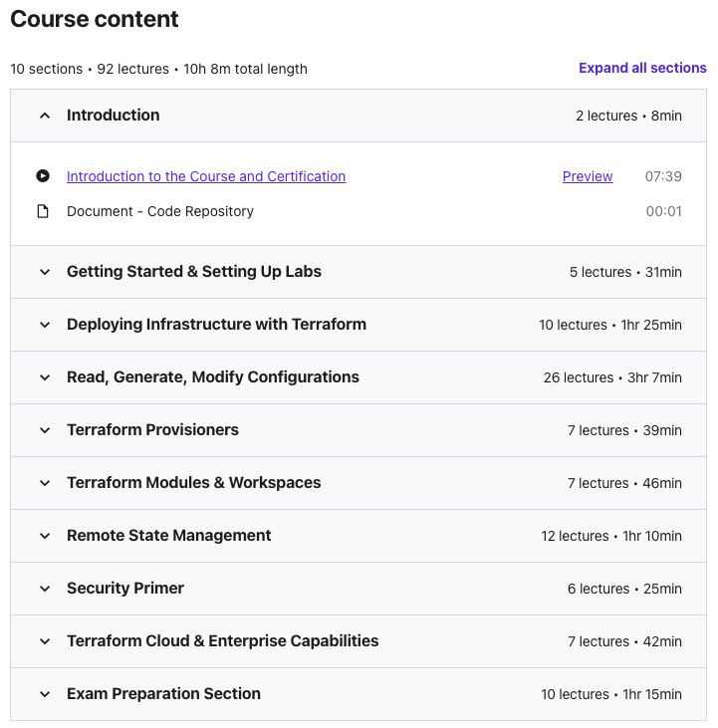Expand Security Primer chevron
Image resolution: width=718 pixels, height=728 pixels.
tap(45, 589)
